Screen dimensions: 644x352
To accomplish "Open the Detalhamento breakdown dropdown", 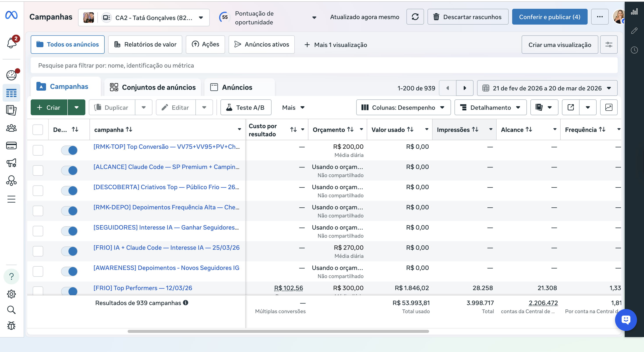I will point(490,107).
